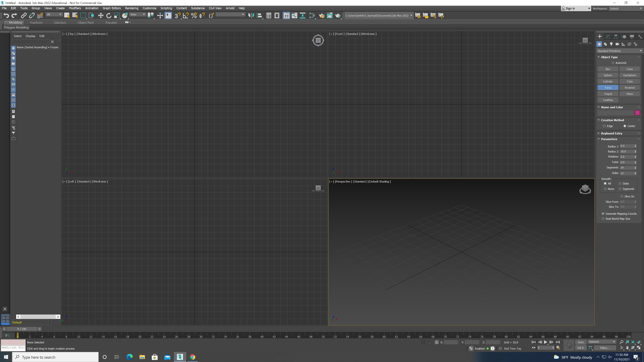Viewport: 644px width, 362px height.
Task: Open the Modifiers menu
Action: tap(75, 8)
